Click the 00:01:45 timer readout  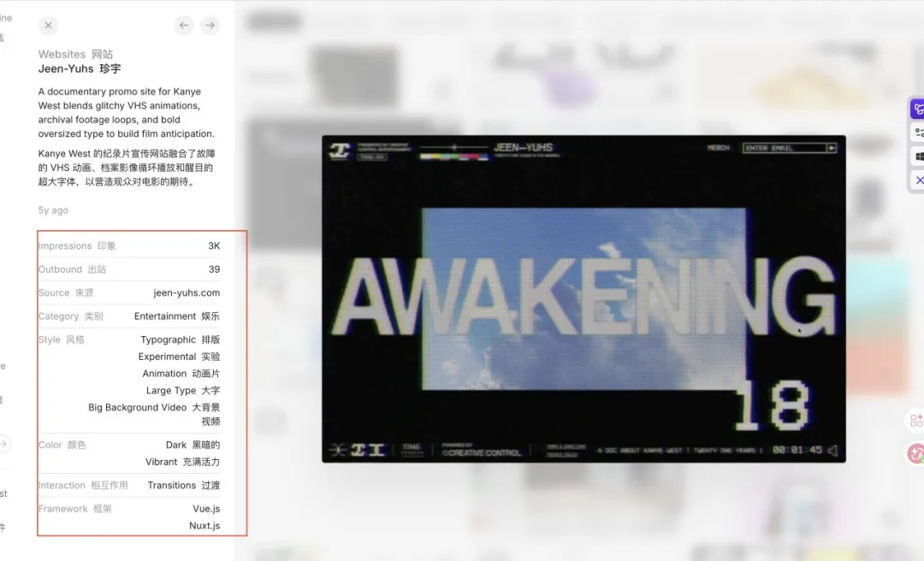(797, 450)
